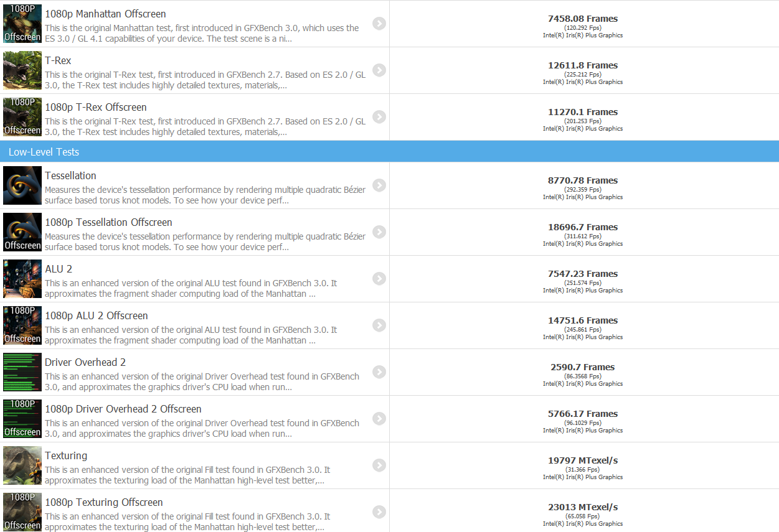
Task: Click the (201.253 Fps) value
Action: pyautogui.click(x=583, y=121)
